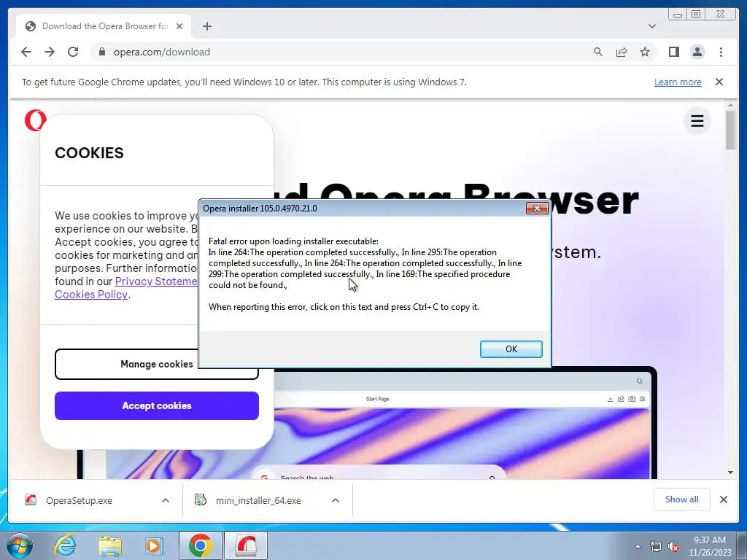The width and height of the screenshot is (747, 560).
Task: Open the Cookies Policy link
Action: [91, 295]
